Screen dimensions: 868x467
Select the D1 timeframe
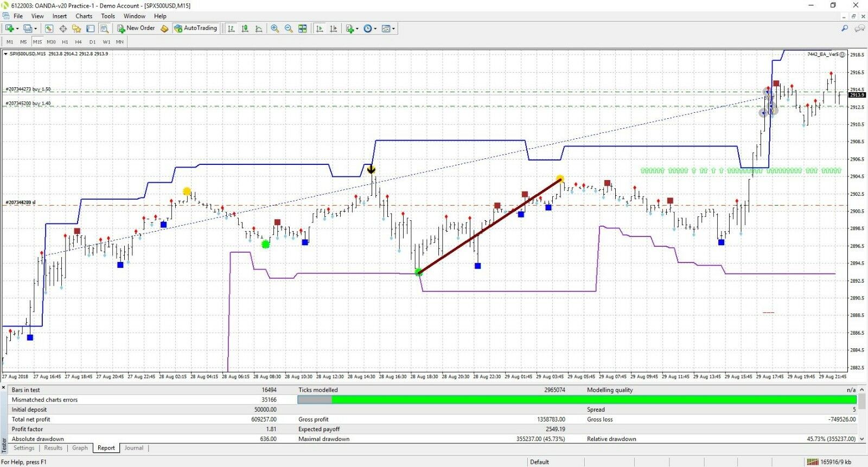pos(92,42)
